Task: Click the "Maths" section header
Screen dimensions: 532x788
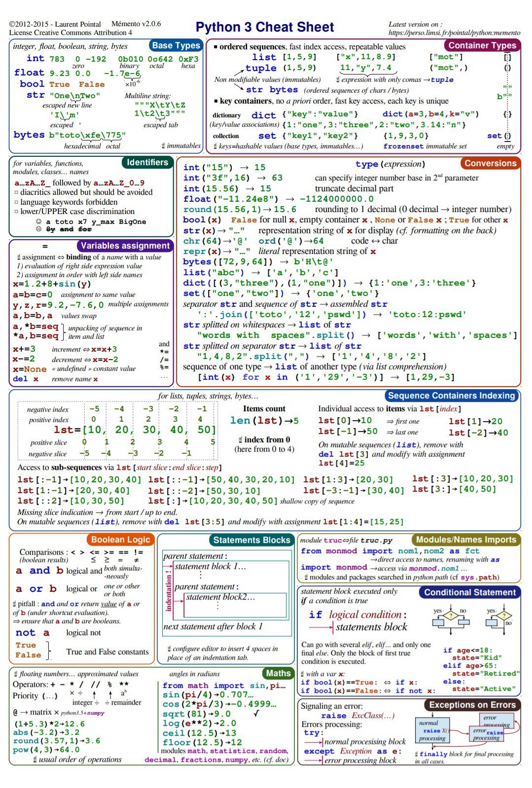Action: click(278, 673)
